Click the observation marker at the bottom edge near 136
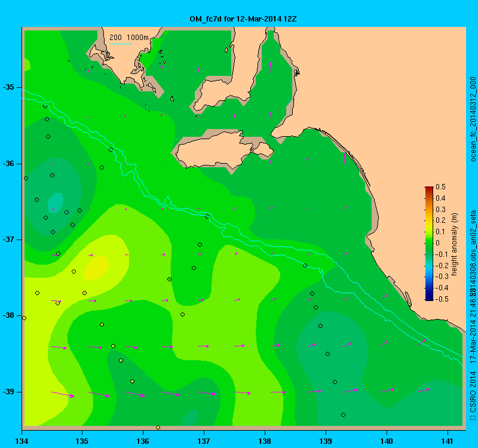This screenshot has height=448, width=478. pos(158,427)
